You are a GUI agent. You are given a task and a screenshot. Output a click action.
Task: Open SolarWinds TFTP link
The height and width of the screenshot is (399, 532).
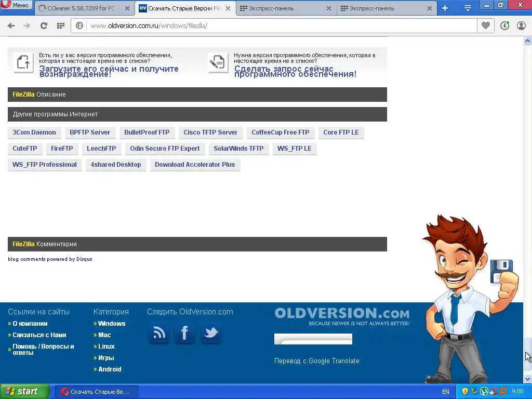click(x=238, y=148)
